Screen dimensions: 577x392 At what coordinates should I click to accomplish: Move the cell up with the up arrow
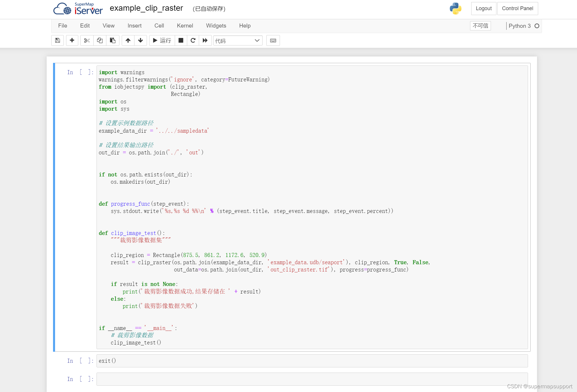tap(128, 41)
